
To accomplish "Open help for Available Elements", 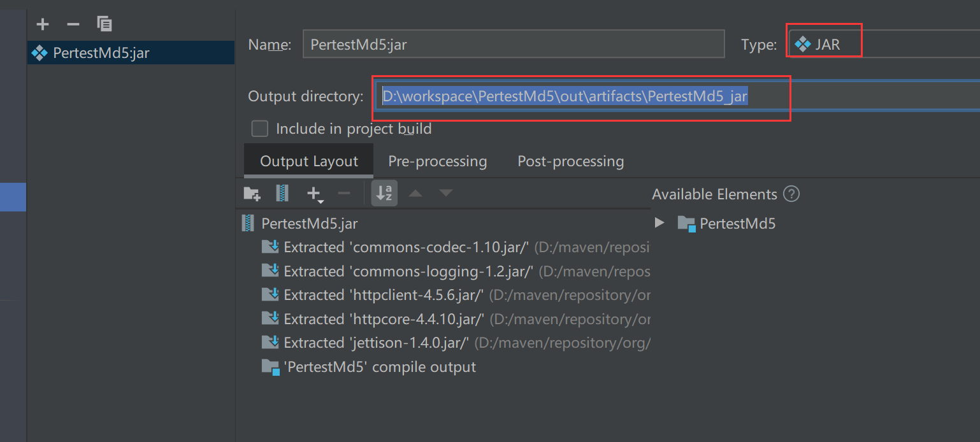I will coord(791,194).
